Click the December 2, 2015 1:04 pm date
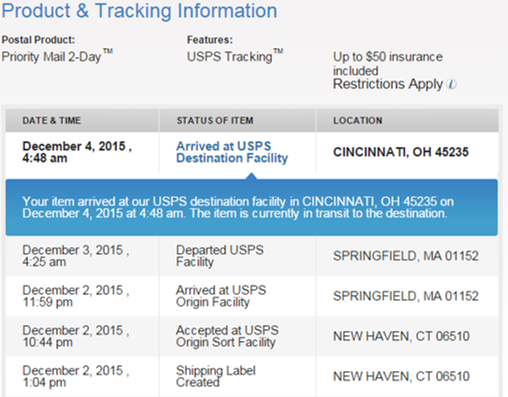 tap(76, 376)
